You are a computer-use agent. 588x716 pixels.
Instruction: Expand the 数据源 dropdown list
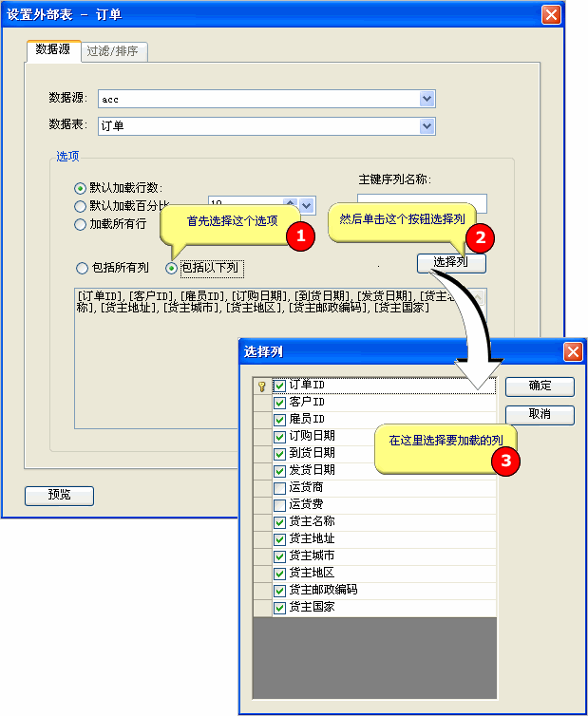[x=427, y=99]
